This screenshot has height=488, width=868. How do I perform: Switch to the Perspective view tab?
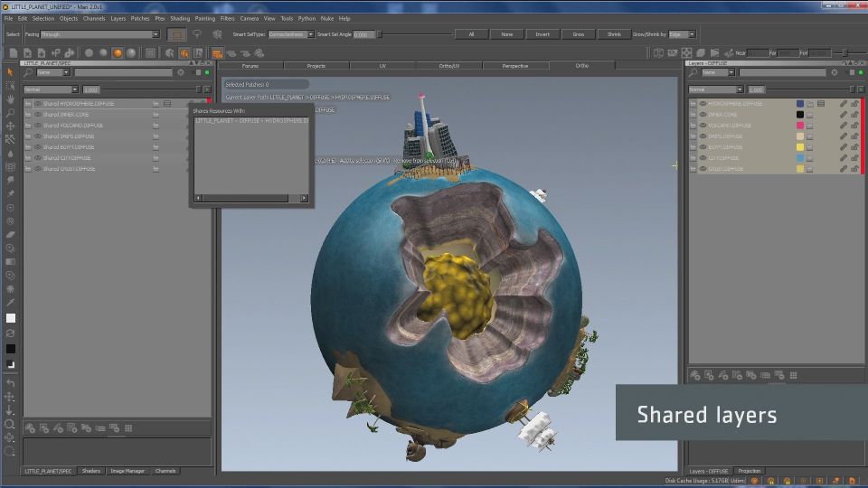pyautogui.click(x=514, y=66)
